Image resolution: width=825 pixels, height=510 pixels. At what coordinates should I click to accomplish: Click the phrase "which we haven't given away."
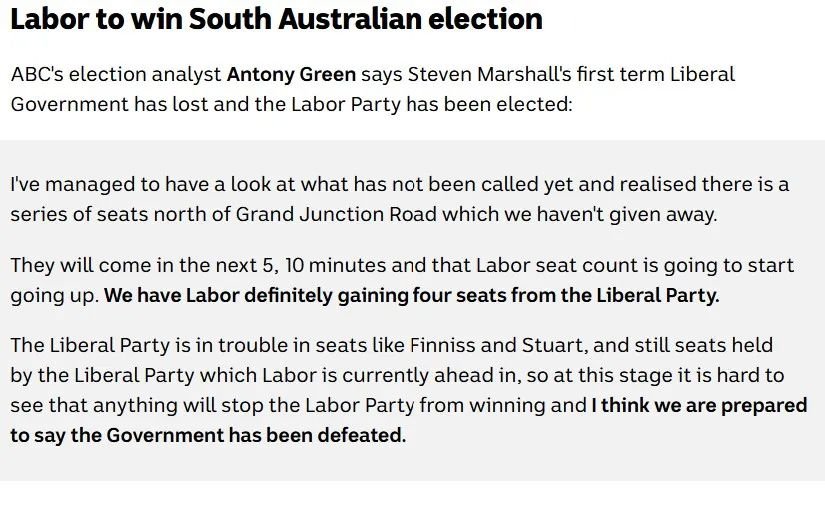tap(580, 214)
